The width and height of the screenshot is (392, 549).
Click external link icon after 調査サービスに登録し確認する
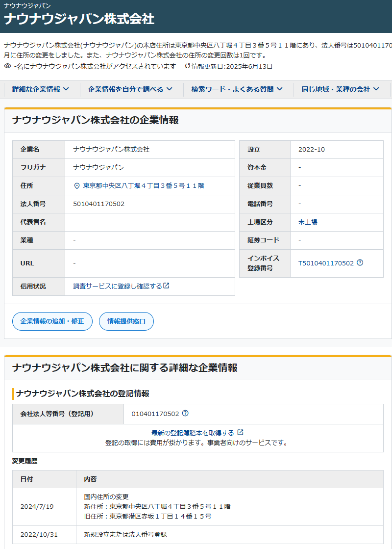(167, 286)
